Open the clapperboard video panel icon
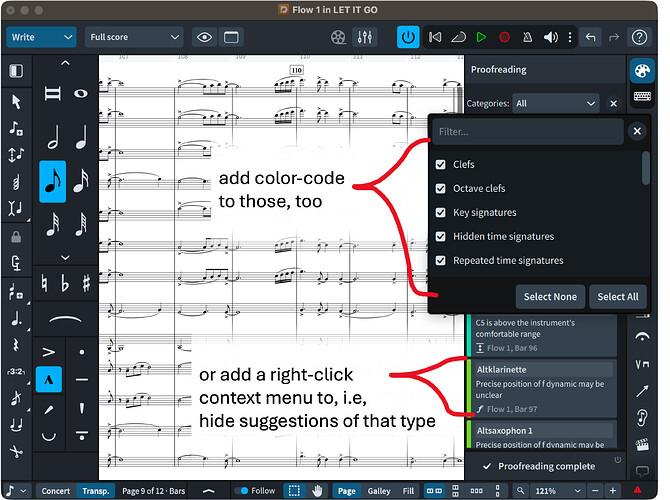670x500 pixels. point(642,444)
